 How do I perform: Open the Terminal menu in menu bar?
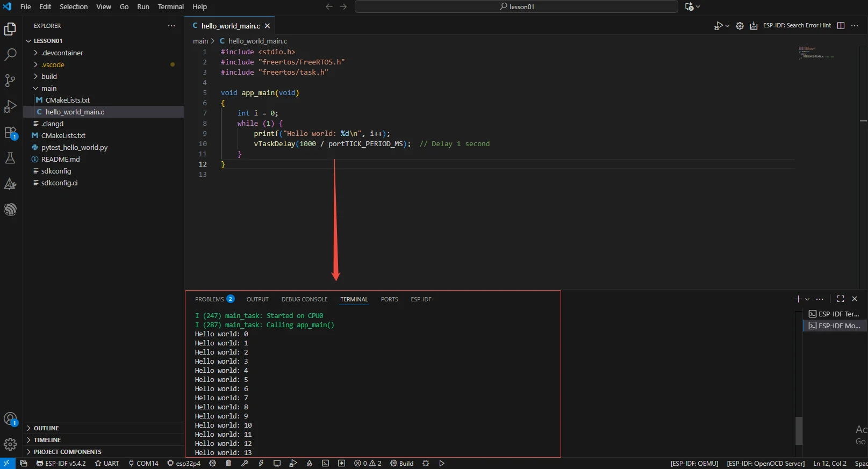point(170,6)
